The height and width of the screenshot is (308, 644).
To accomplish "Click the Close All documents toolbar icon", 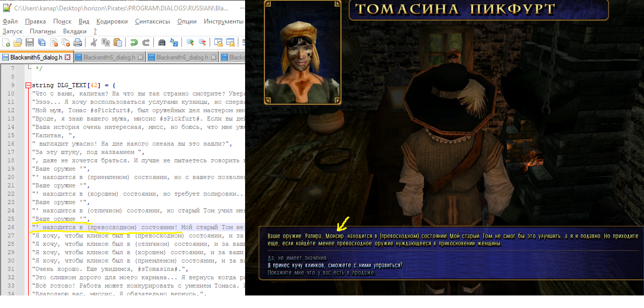I will point(65,43).
